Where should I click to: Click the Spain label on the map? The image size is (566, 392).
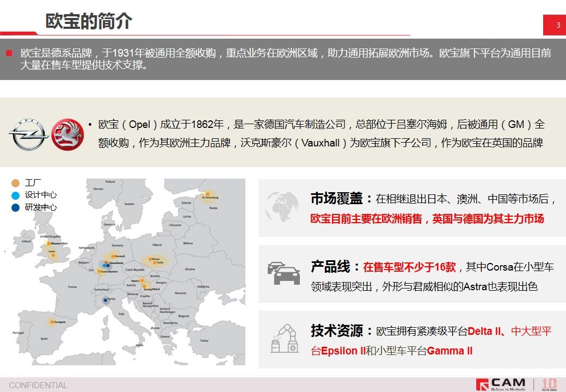pos(45,339)
